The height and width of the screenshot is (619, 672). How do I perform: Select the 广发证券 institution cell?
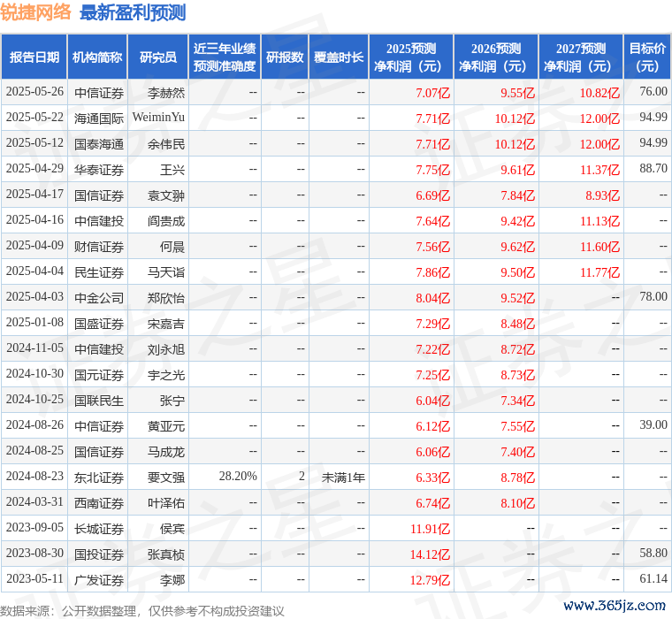pyautogui.click(x=99, y=580)
